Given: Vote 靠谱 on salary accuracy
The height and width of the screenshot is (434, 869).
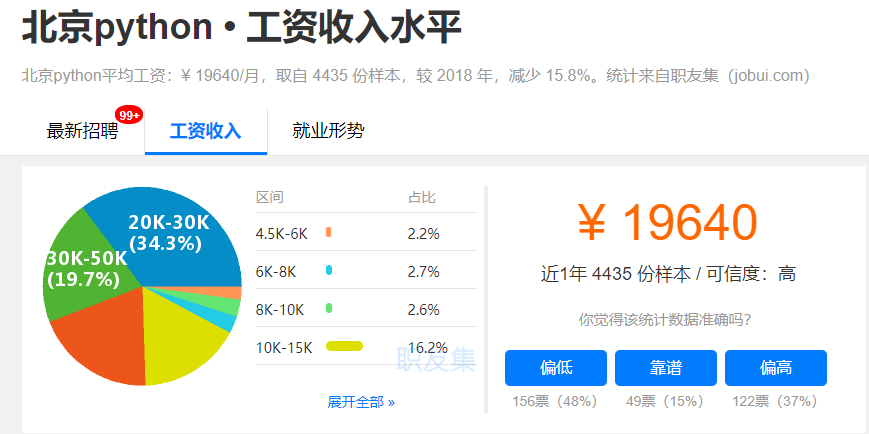Looking at the screenshot, I should (666, 367).
